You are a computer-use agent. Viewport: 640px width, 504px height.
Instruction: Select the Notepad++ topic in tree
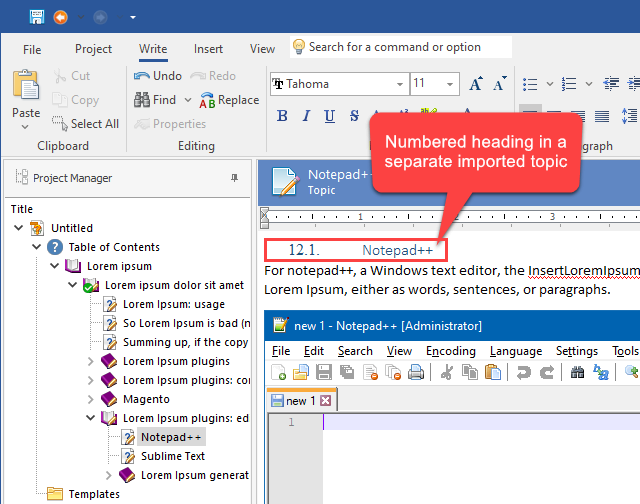click(x=171, y=437)
